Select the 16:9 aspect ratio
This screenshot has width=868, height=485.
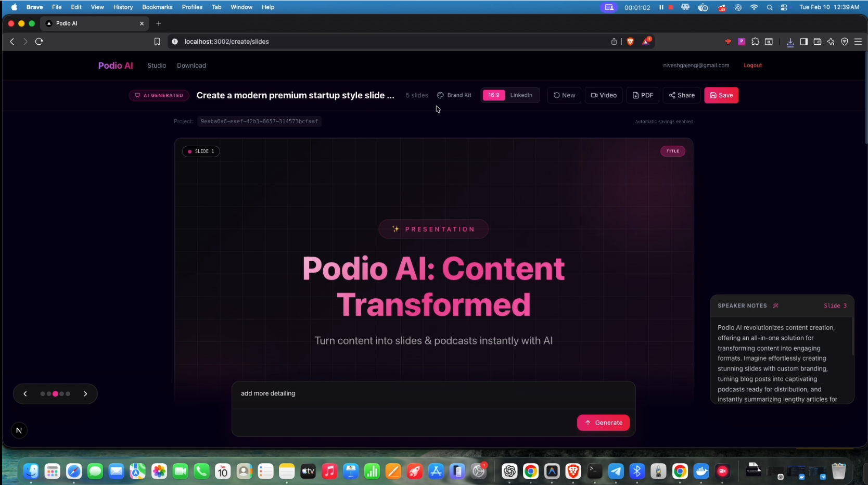pyautogui.click(x=494, y=95)
